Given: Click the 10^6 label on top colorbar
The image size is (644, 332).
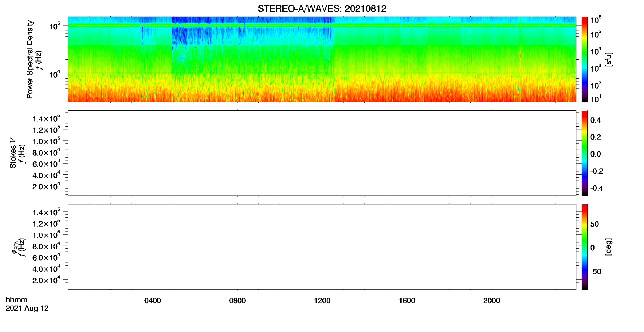Looking at the screenshot, I should (x=596, y=20).
